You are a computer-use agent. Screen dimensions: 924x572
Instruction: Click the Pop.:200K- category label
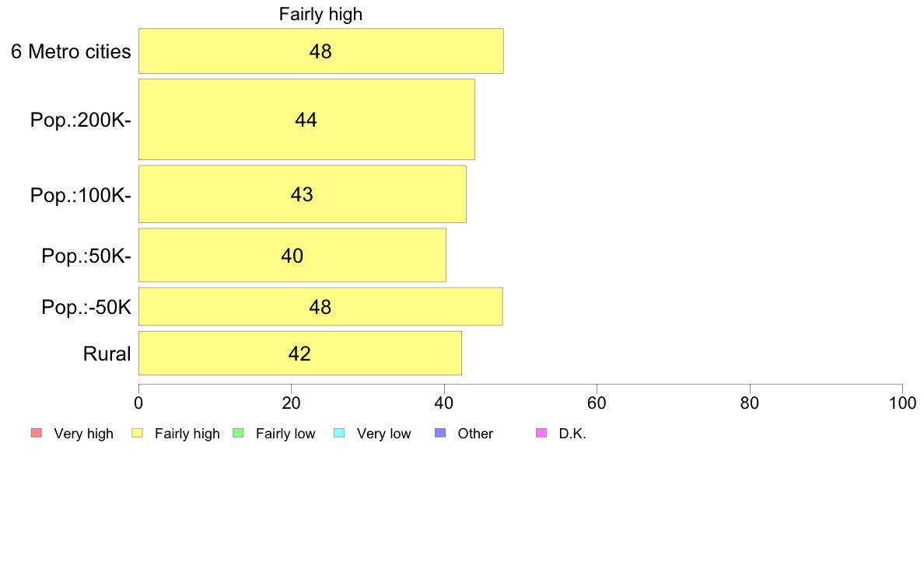pos(81,120)
